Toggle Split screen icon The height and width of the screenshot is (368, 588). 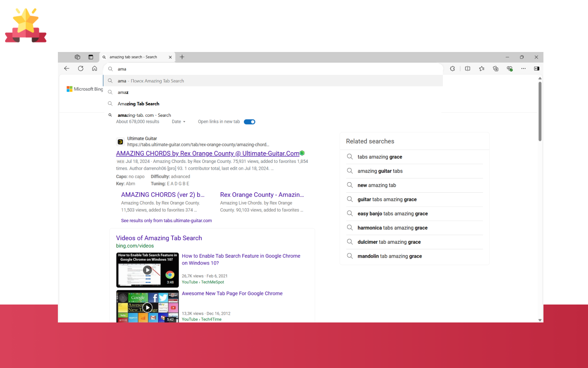pos(468,69)
